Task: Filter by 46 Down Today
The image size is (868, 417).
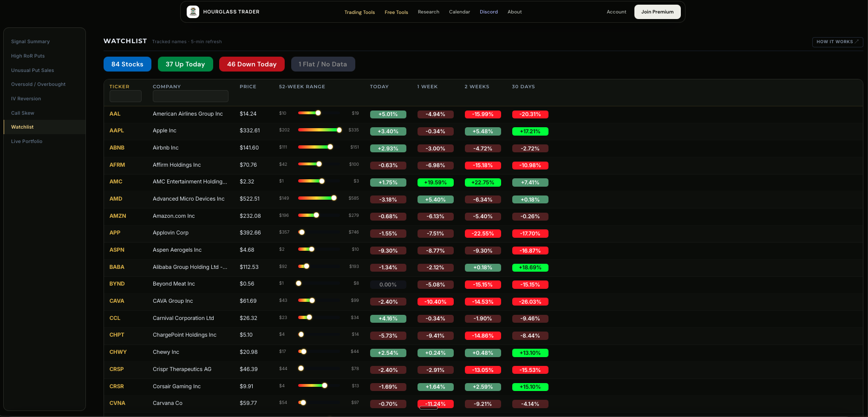Action: 252,64
